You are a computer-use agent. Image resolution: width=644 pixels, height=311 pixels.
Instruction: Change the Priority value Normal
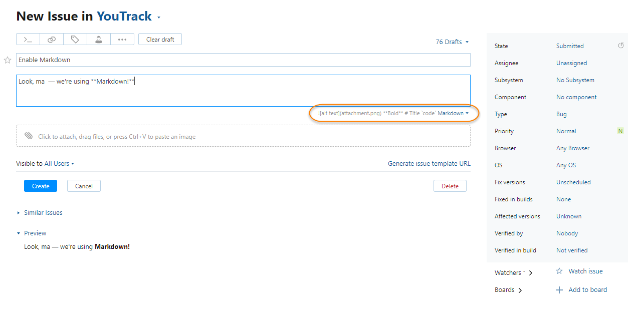click(566, 131)
